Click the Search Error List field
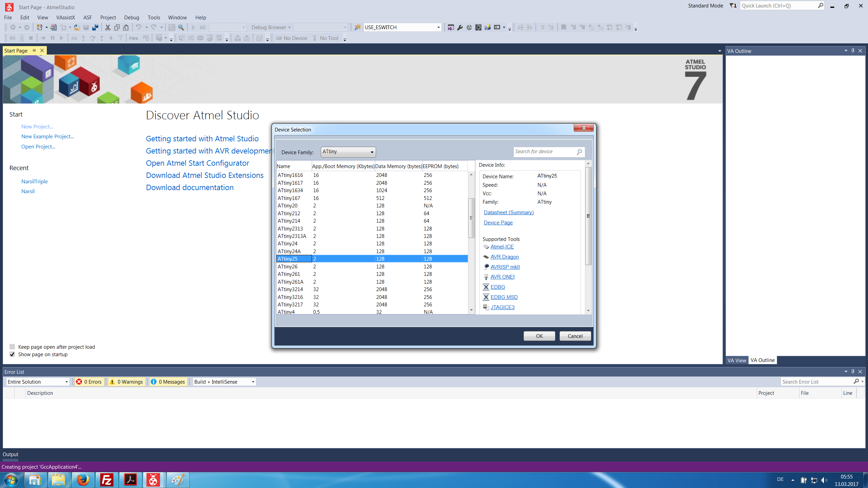 (x=817, y=382)
